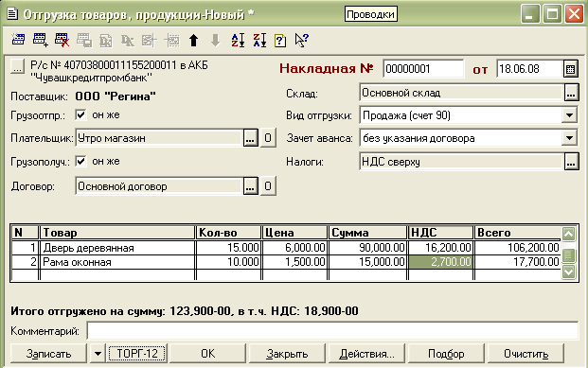Open Склад selection ellipsis button
This screenshot has height=368, width=588.
click(571, 93)
